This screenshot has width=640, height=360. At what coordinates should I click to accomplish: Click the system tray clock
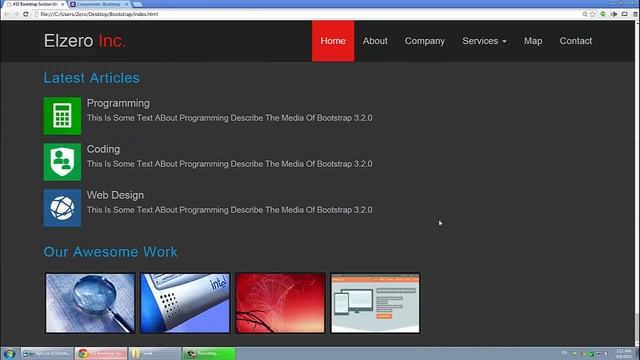coord(624,353)
